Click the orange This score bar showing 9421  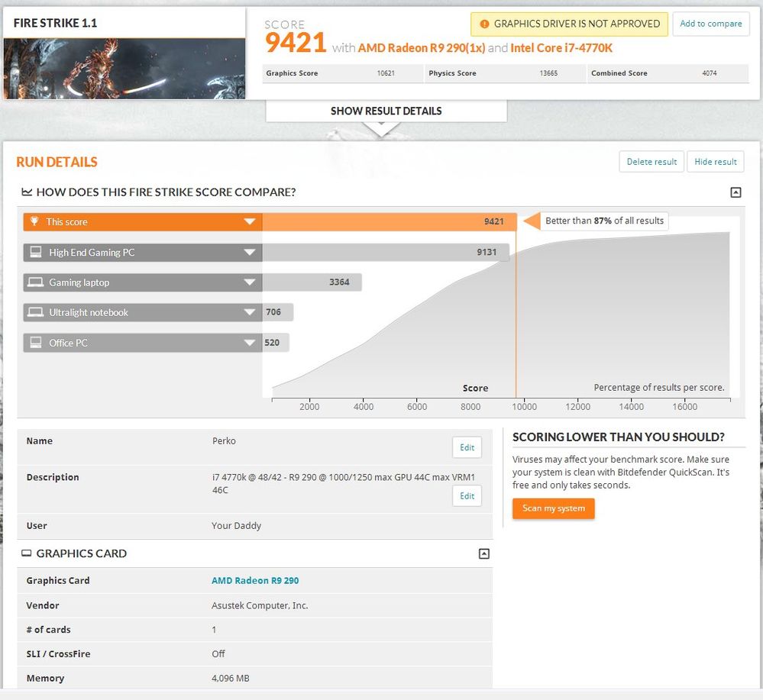point(390,222)
